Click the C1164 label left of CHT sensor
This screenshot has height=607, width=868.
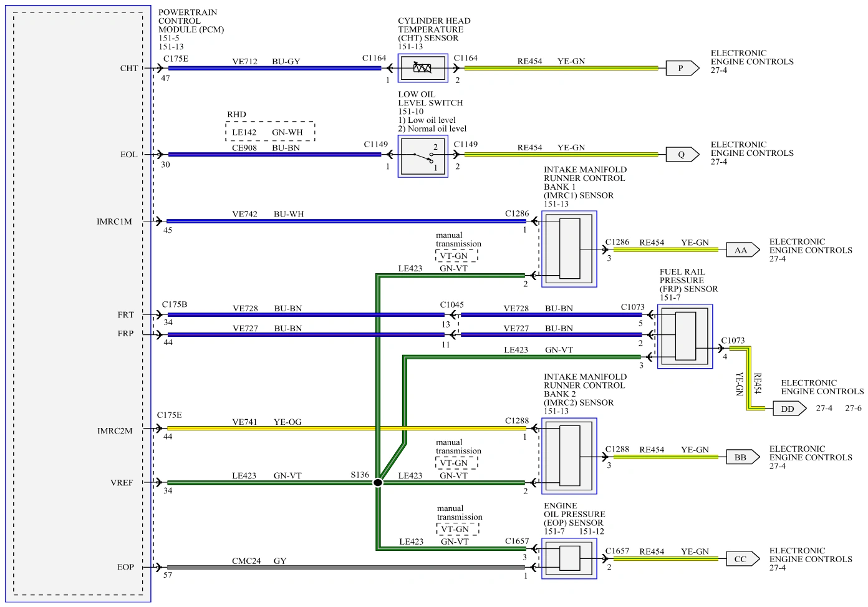pos(374,58)
